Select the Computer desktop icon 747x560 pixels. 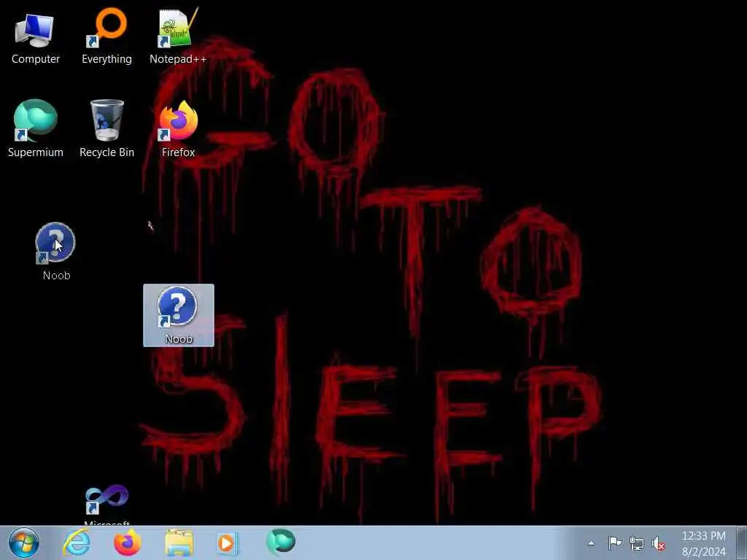click(35, 38)
